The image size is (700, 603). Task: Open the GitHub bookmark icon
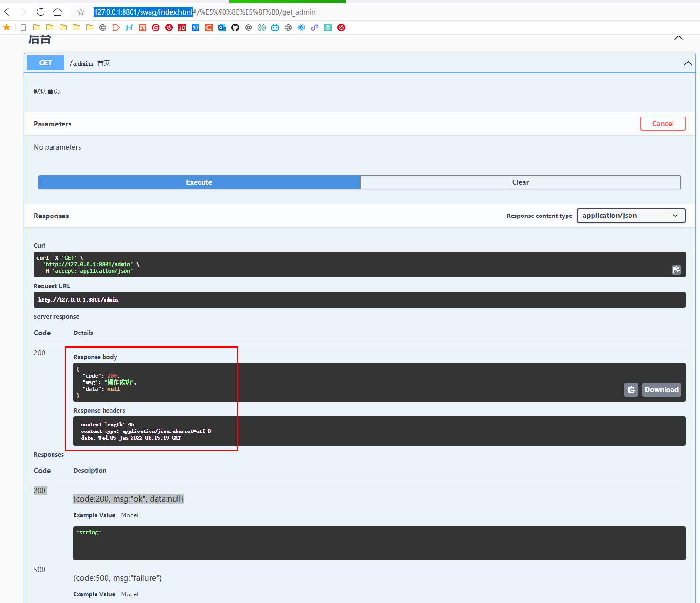[235, 27]
